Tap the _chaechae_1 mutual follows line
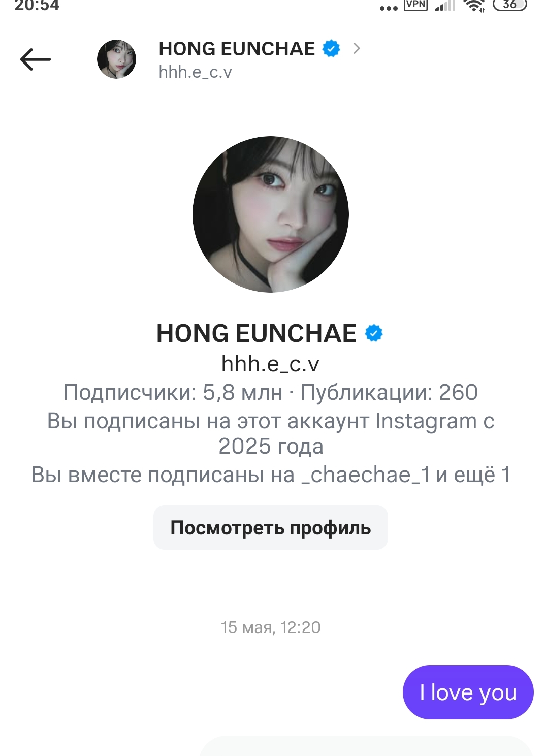The image size is (545, 756). [271, 475]
